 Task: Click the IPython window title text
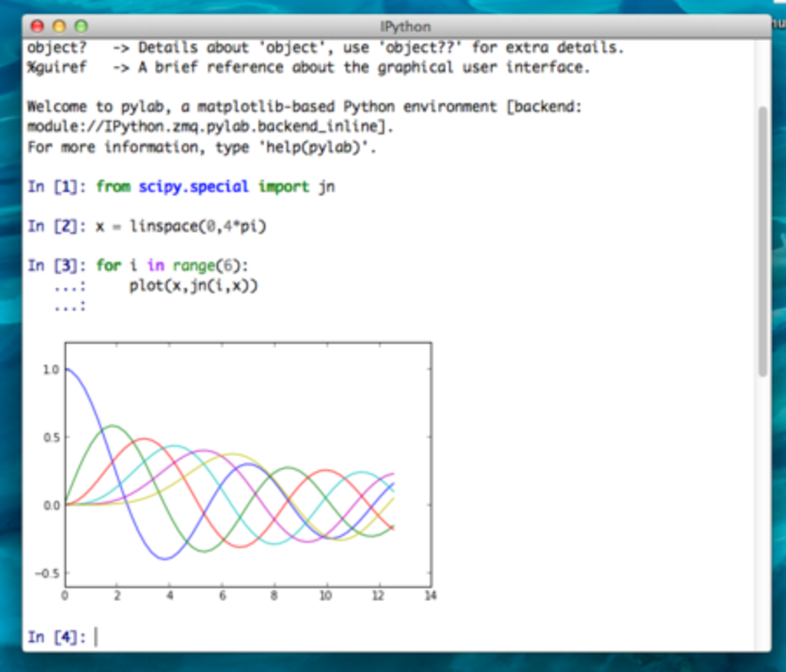(405, 27)
